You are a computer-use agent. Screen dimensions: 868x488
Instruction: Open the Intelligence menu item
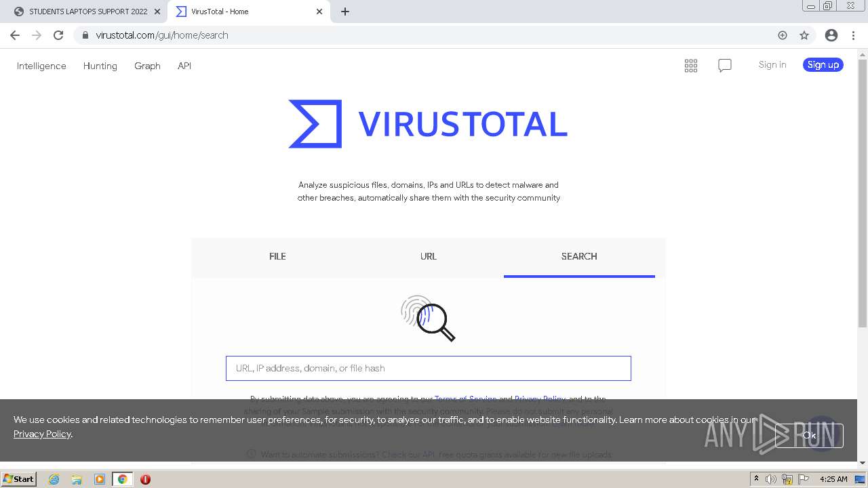(41, 66)
